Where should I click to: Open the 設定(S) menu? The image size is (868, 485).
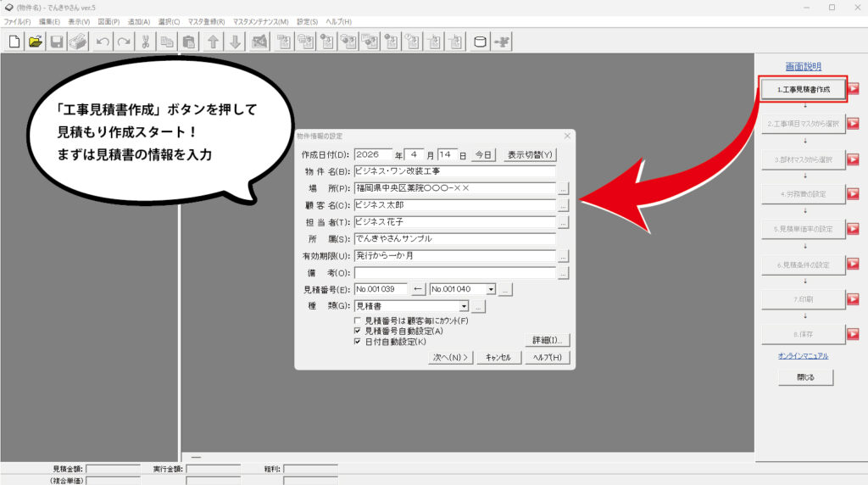point(307,21)
